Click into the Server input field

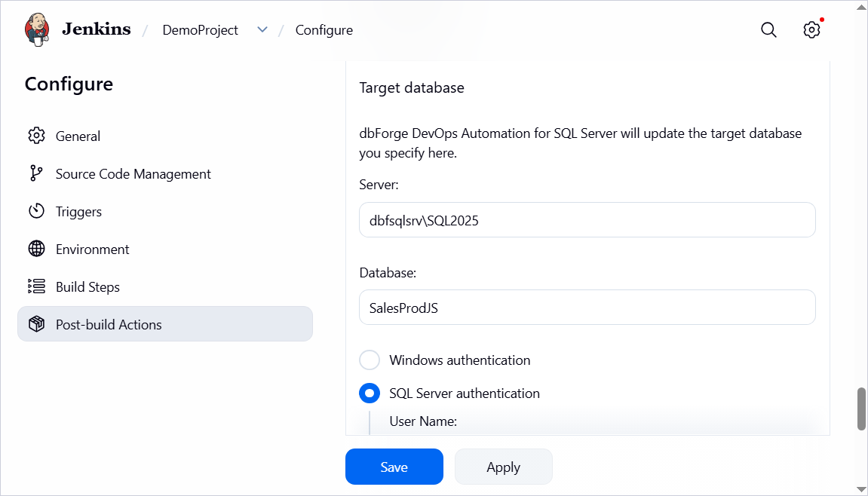(587, 220)
